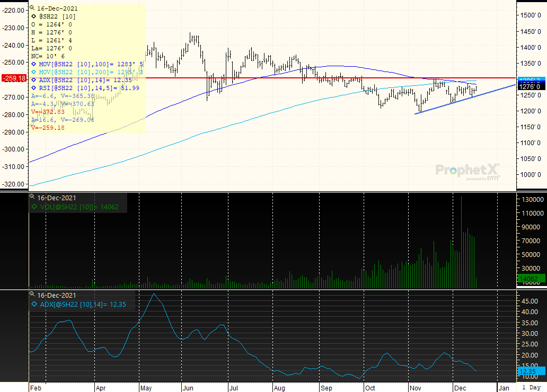Click the diamond beside RSI[@SH22 [10],14,5]
This screenshot has width=547, height=392.
34,88
